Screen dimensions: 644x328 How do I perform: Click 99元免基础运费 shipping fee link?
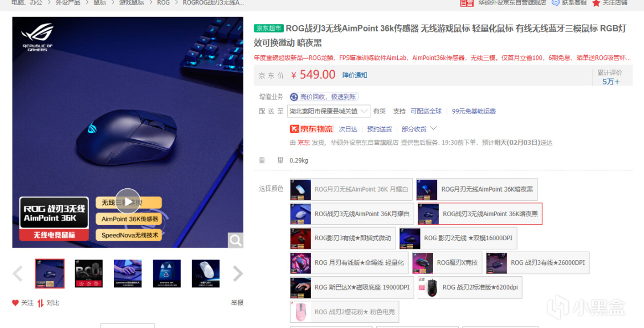pyautogui.click(x=474, y=111)
